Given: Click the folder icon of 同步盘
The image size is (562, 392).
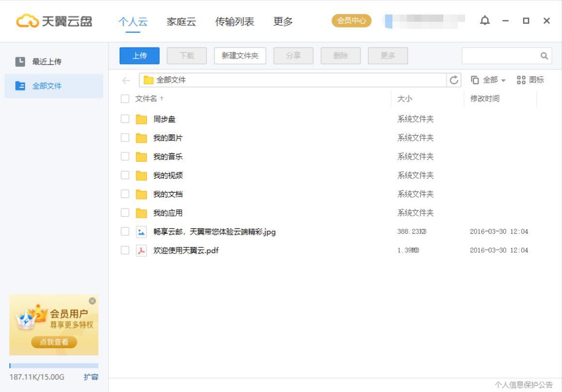Looking at the screenshot, I should [x=141, y=119].
